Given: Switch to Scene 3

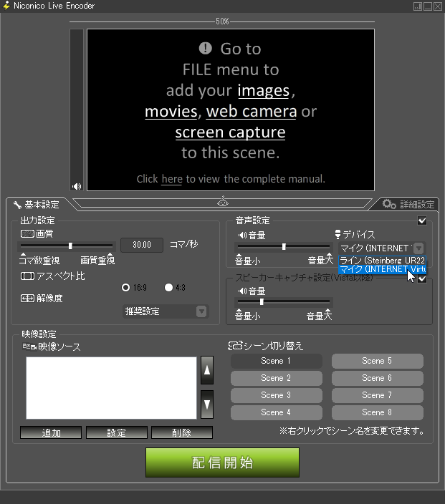Looking at the screenshot, I should 277,395.
